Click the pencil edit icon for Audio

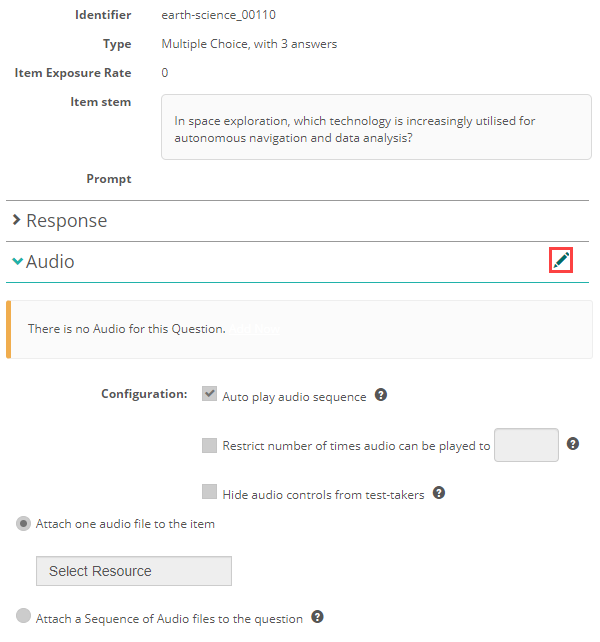[x=561, y=261]
